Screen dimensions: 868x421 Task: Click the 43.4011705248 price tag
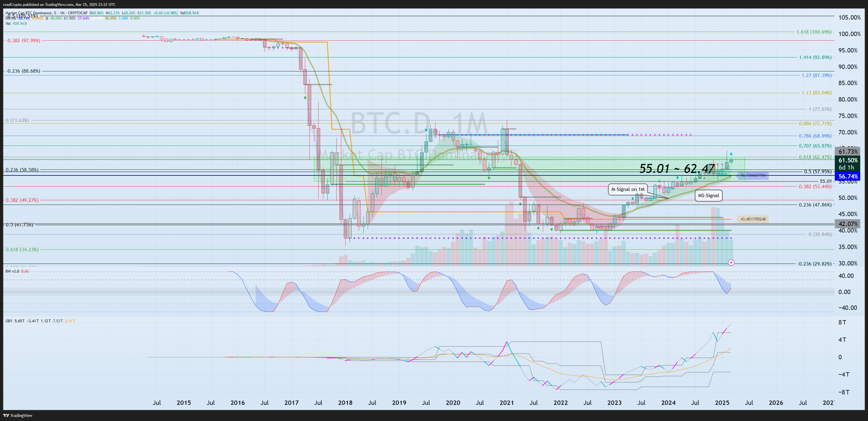coord(753,219)
